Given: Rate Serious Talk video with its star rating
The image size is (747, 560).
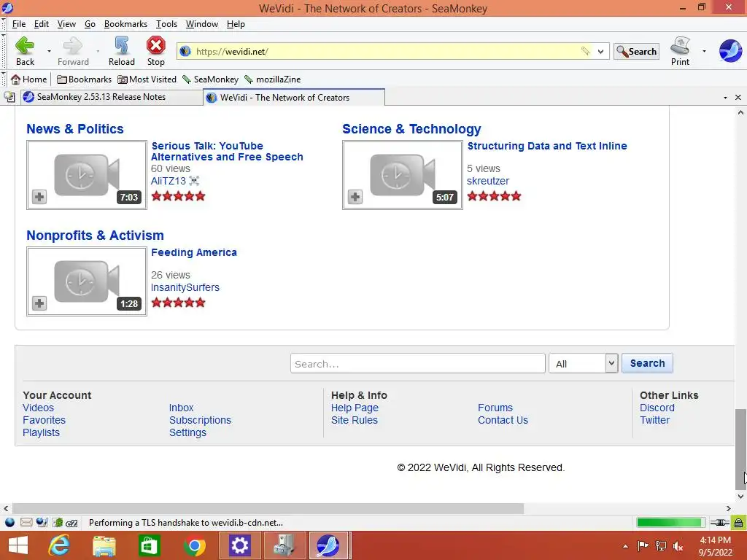Looking at the screenshot, I should 178,195.
